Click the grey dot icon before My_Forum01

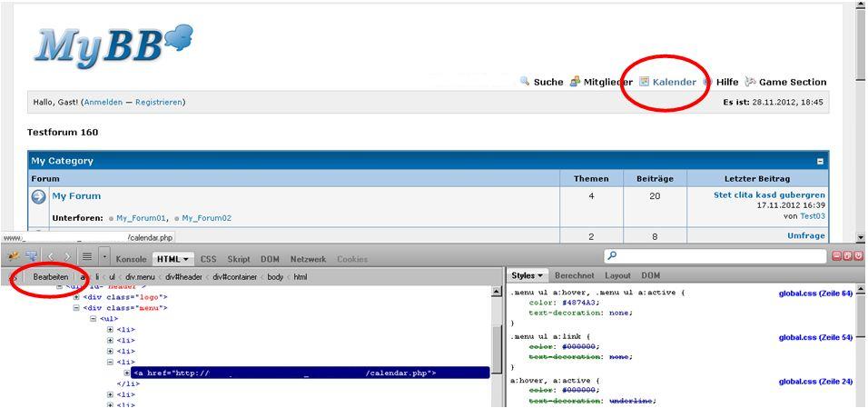[112, 218]
